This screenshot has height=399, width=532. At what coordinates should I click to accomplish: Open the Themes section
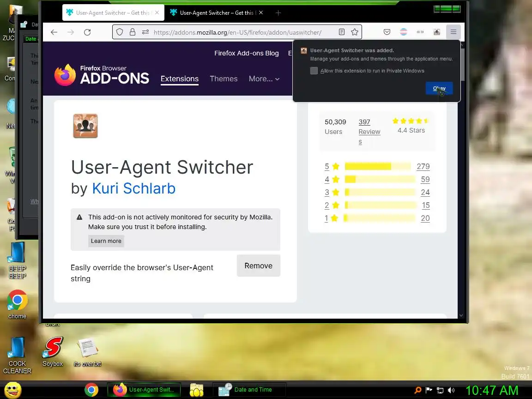point(224,79)
